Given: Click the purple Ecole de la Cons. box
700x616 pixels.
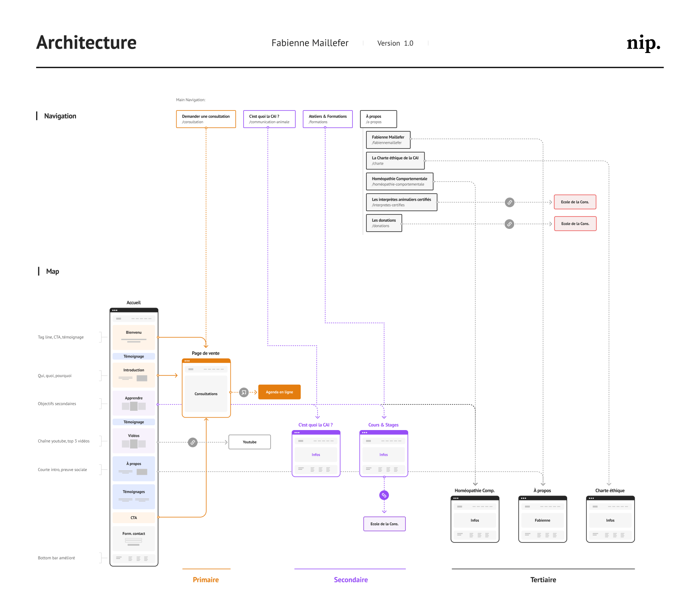Looking at the screenshot, I should tap(385, 524).
